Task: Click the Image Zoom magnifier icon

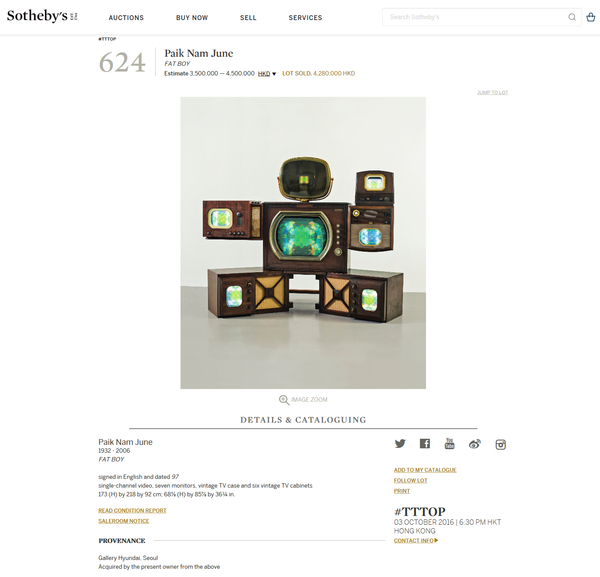Action: coord(284,400)
